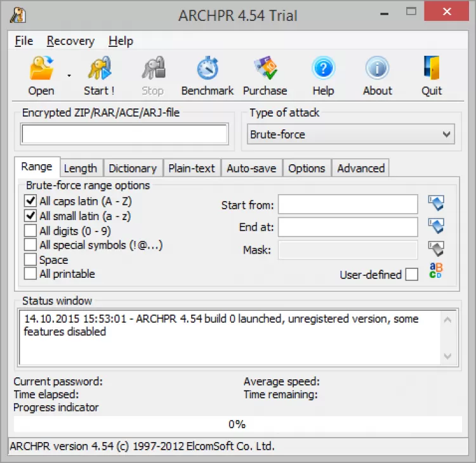Click the Open folder icon
476x463 pixels.
pos(41,68)
